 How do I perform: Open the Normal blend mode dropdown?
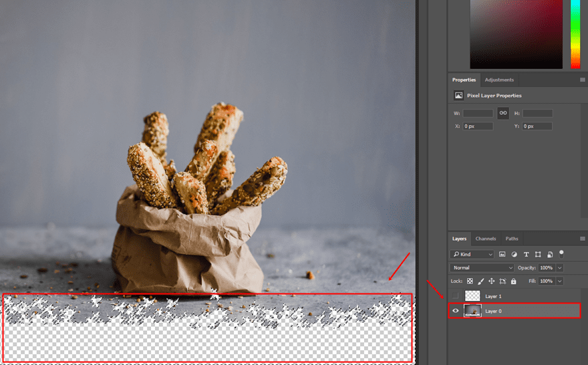click(482, 267)
